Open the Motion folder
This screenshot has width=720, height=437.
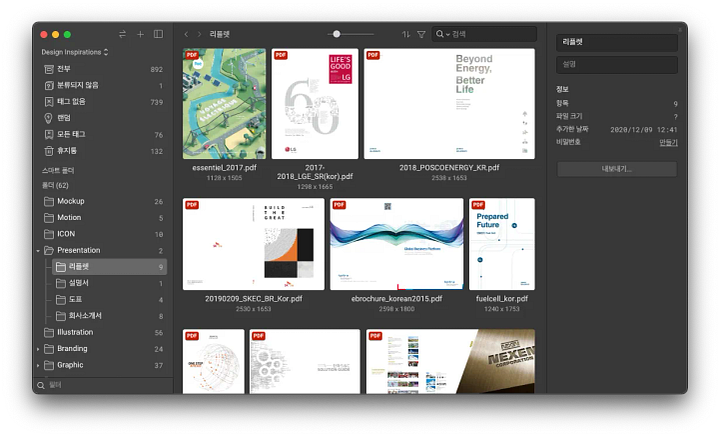(x=103, y=218)
